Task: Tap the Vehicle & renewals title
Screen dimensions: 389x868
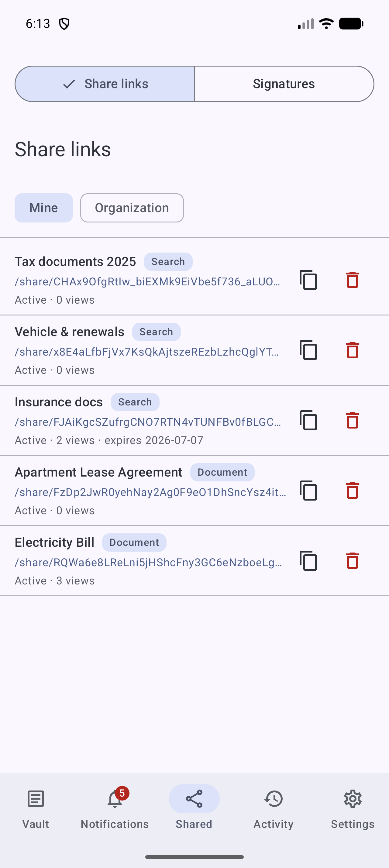Action: [x=69, y=332]
